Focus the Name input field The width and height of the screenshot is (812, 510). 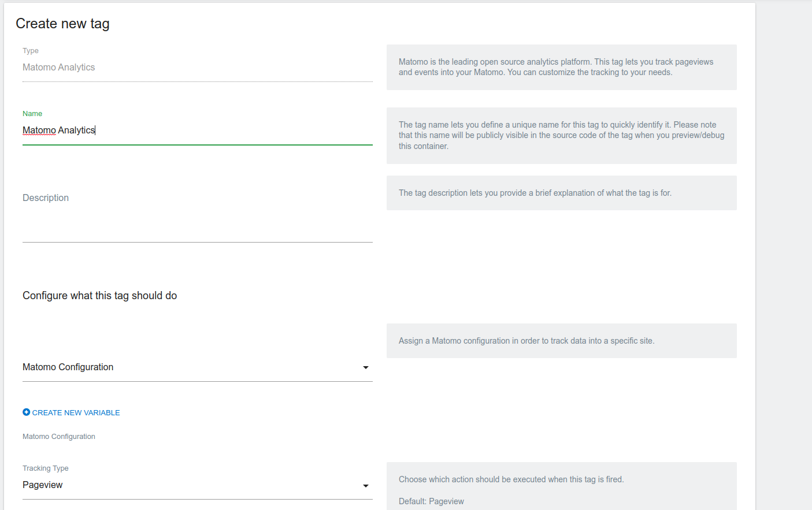196,131
